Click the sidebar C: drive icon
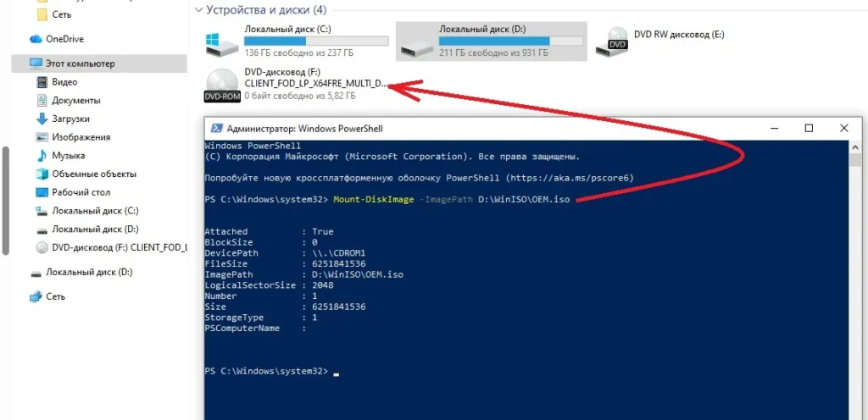Screen dimensions: 868x420 [42, 211]
